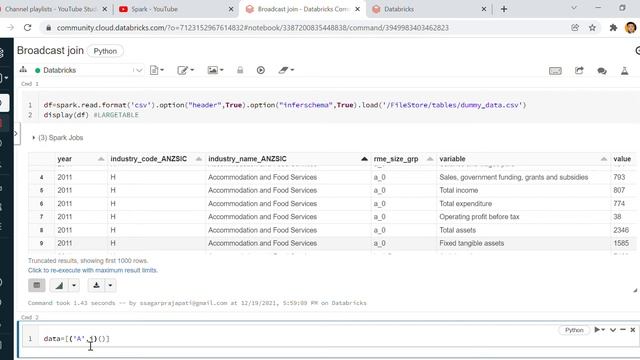
Task: Open the File menu dropdown in notebook toolbar
Action: click(157, 70)
